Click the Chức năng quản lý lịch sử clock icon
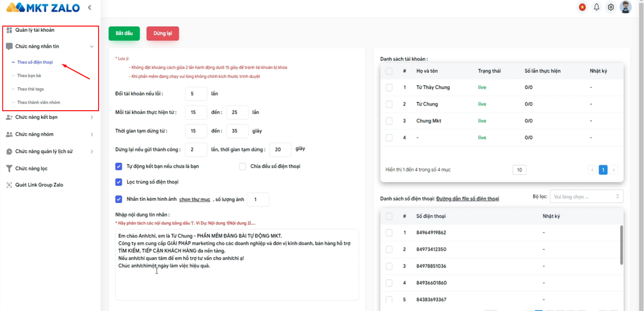Image resolution: width=644 pixels, height=311 pixels. [9, 152]
